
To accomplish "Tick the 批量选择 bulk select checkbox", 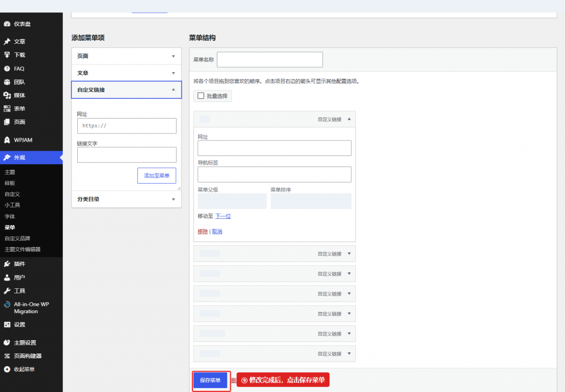I will [x=201, y=96].
